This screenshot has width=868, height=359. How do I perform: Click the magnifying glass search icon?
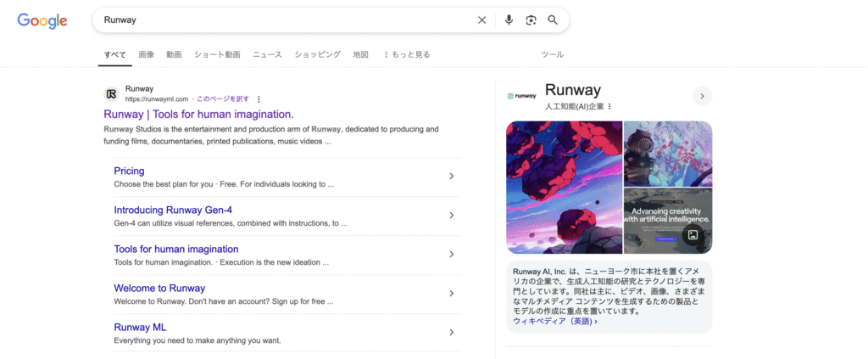click(553, 20)
